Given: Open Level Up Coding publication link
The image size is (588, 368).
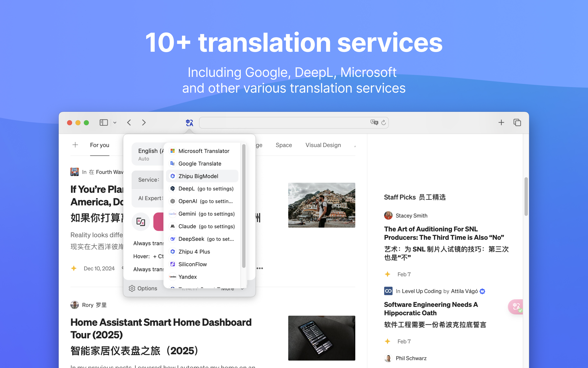Looking at the screenshot, I should tap(422, 291).
